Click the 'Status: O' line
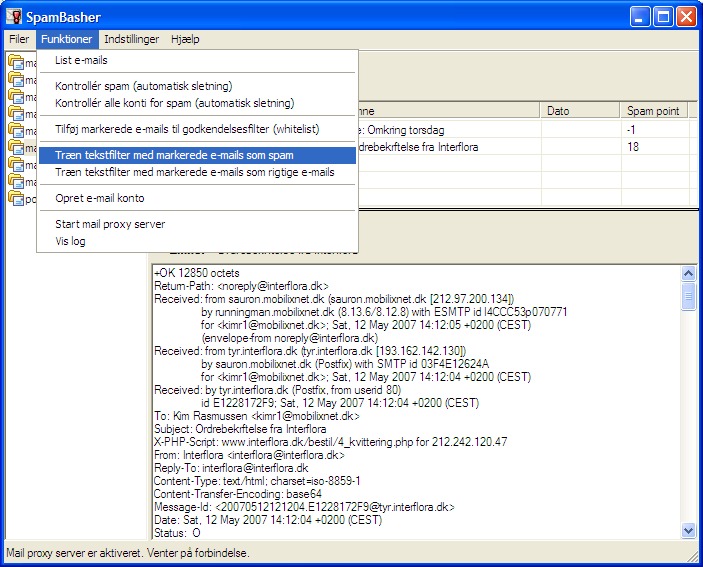Image resolution: width=703 pixels, height=567 pixels. tap(177, 533)
